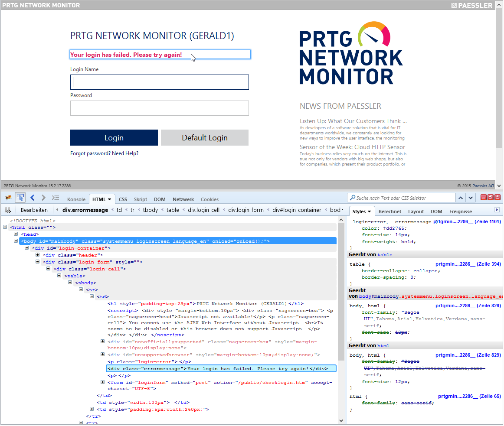Open Listen Up: What Our Customers Think news
Screen dimensions: 504x426
coord(353,121)
